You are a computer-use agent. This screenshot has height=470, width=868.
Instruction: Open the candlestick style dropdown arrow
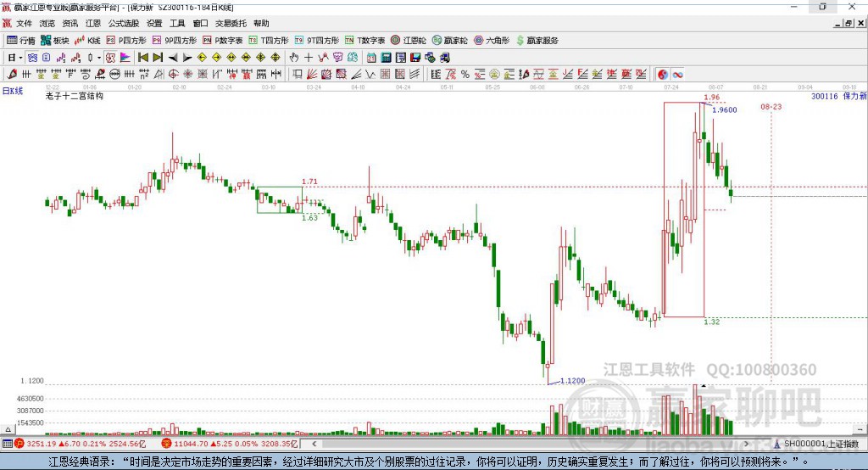[x=98, y=58]
